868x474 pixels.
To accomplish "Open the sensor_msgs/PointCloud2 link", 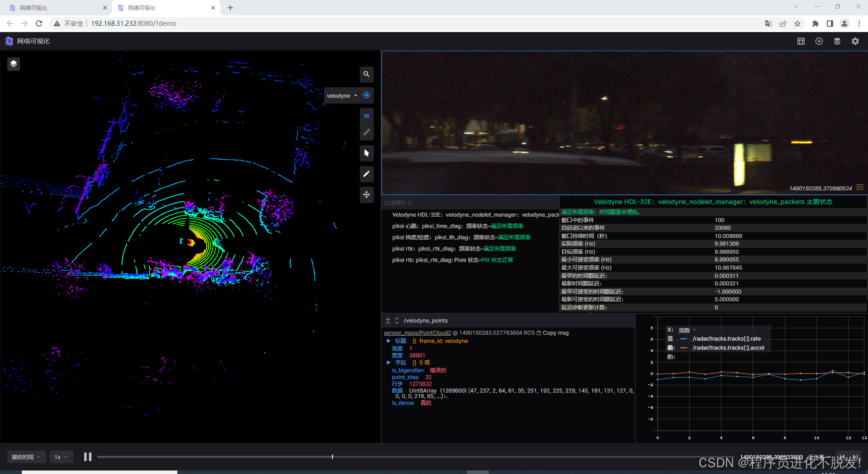I will pyautogui.click(x=417, y=332).
